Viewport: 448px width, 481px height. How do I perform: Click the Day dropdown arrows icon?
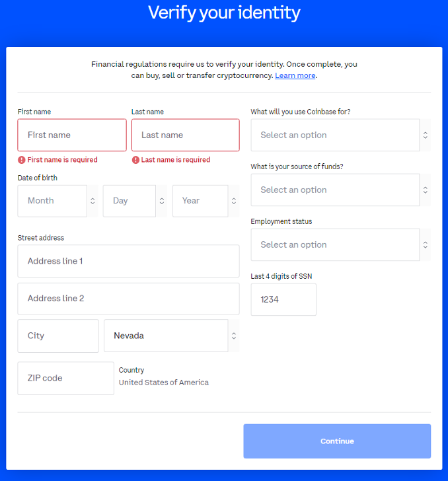[x=161, y=201]
